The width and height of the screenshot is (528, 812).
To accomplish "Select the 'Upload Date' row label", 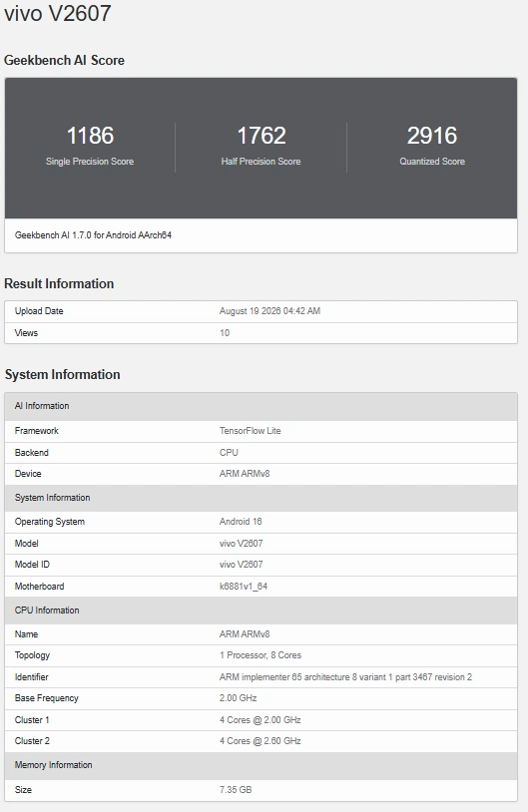I will 39,311.
